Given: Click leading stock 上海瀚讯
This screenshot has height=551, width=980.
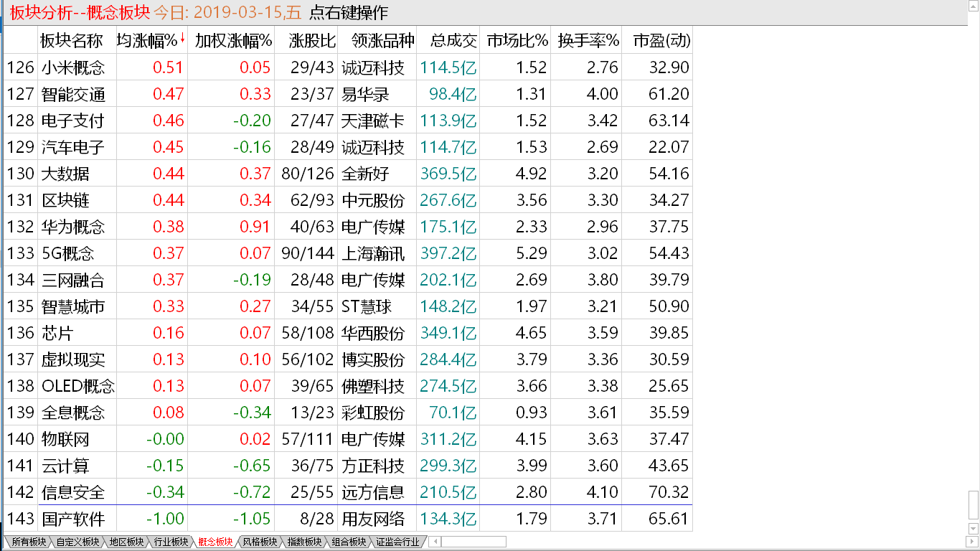Looking at the screenshot, I should 373,253.
